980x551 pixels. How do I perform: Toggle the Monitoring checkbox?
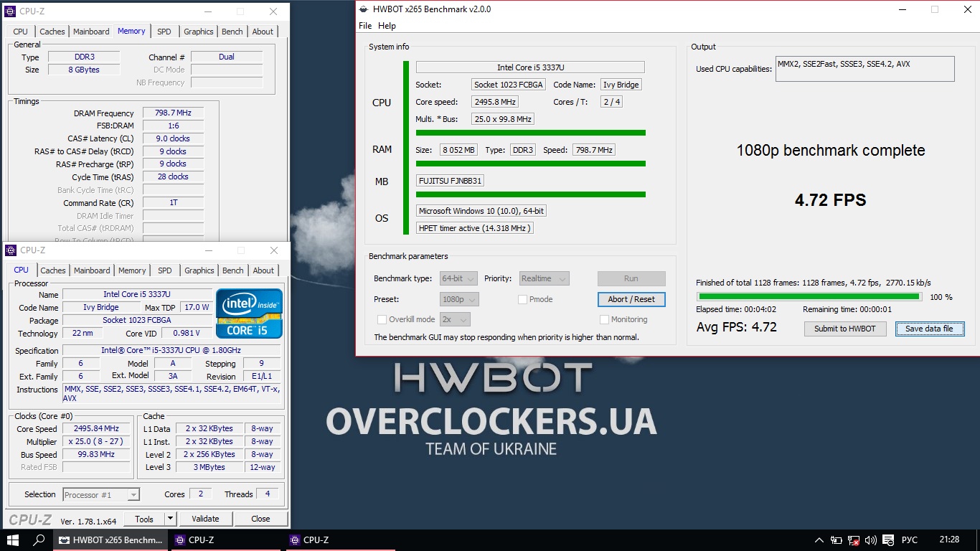coord(604,319)
